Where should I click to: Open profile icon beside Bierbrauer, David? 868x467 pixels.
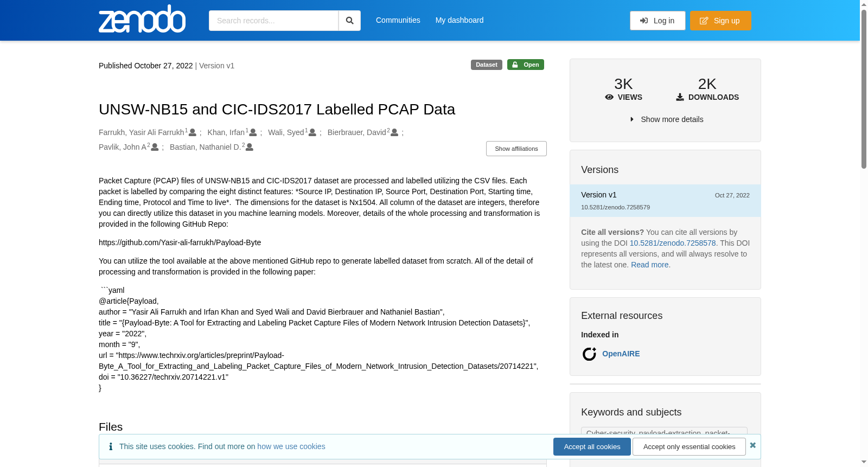394,132
